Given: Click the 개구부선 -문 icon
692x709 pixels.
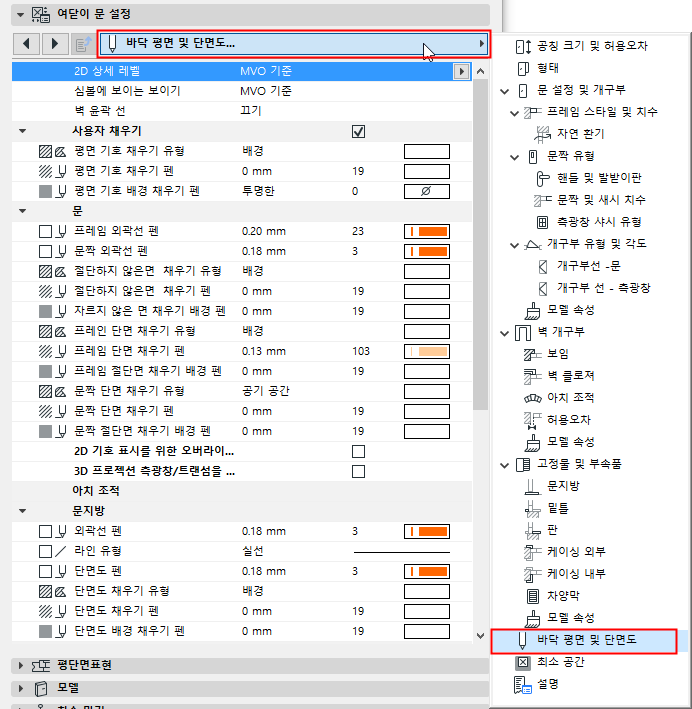Looking at the screenshot, I should [x=543, y=266].
